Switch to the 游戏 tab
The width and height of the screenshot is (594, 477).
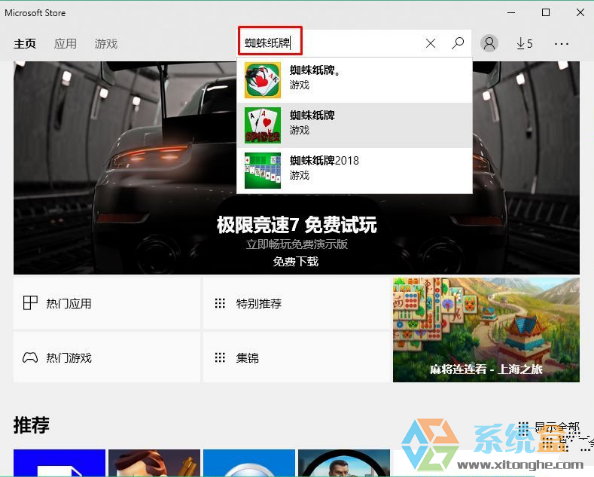coord(106,44)
